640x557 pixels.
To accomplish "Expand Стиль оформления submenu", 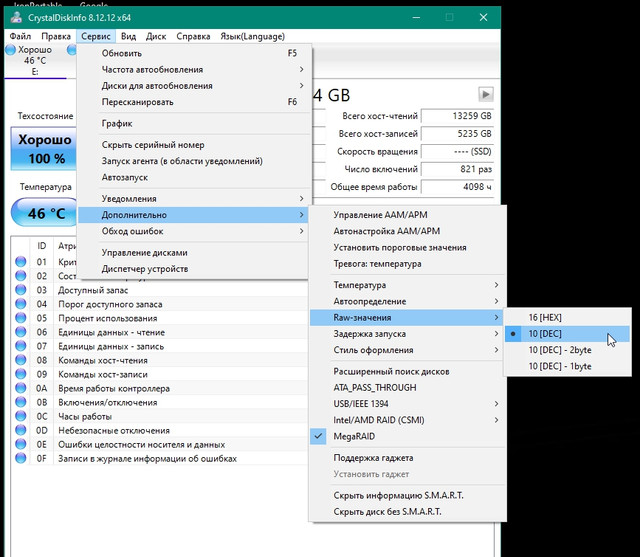I will [407, 350].
